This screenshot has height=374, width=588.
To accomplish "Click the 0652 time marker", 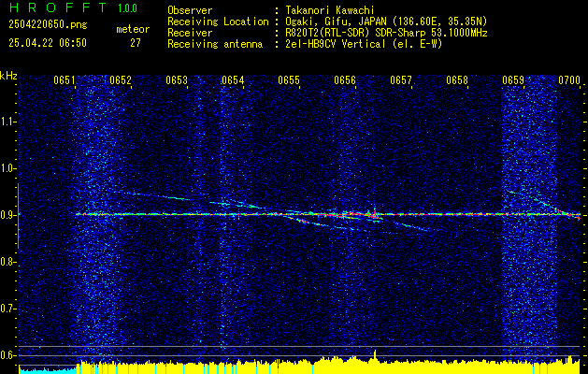I will (x=121, y=80).
